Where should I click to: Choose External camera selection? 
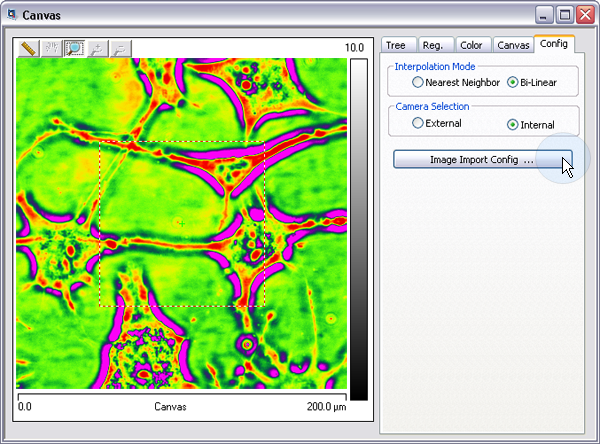(x=437, y=123)
